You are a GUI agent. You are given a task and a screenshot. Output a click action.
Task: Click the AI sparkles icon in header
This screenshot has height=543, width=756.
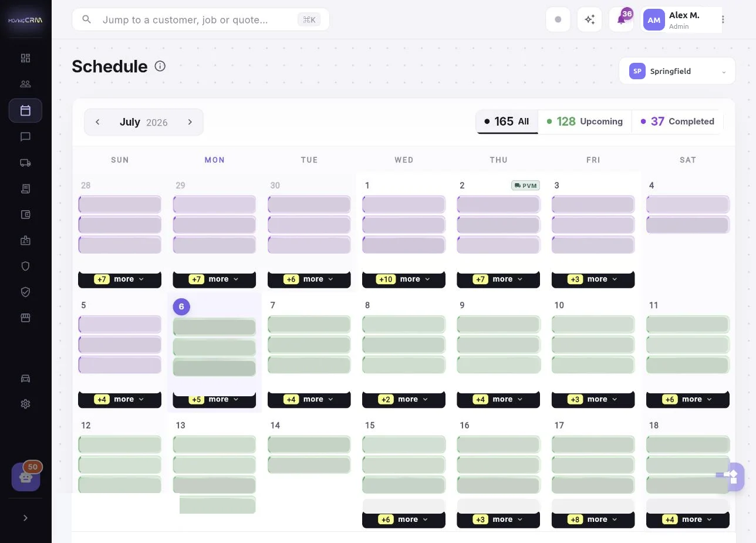589,20
